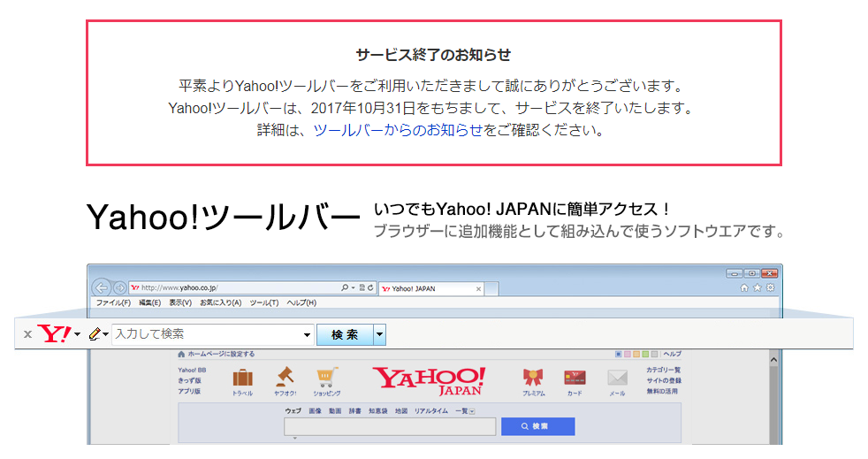Open the 無料ID活用 link
This screenshot has height=459, width=868.
pos(662,391)
